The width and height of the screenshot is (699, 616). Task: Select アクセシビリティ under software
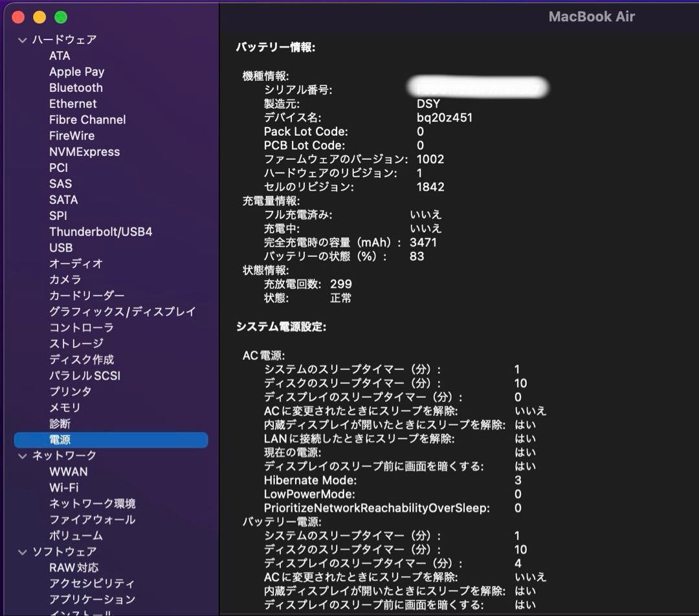pos(92,584)
